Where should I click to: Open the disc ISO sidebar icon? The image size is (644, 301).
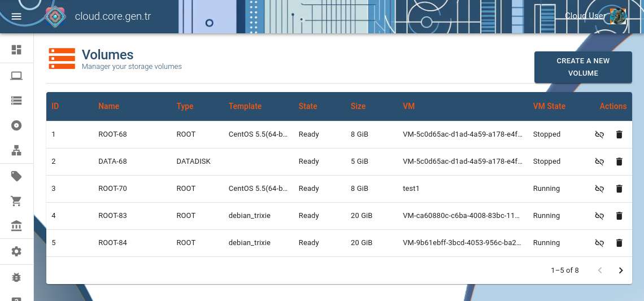click(x=16, y=126)
